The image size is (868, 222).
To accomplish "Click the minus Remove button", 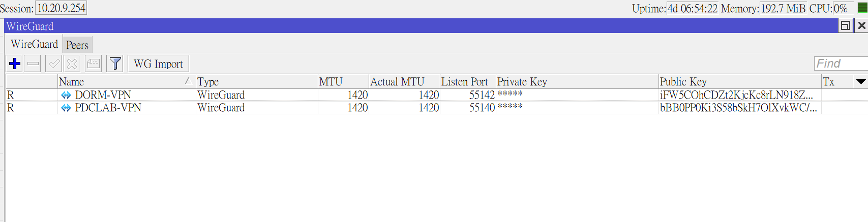I will (x=33, y=64).
